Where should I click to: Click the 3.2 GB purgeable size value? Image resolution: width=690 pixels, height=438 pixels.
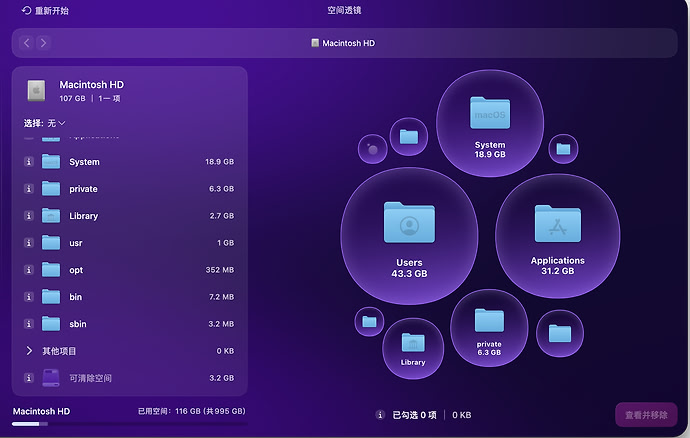[222, 378]
